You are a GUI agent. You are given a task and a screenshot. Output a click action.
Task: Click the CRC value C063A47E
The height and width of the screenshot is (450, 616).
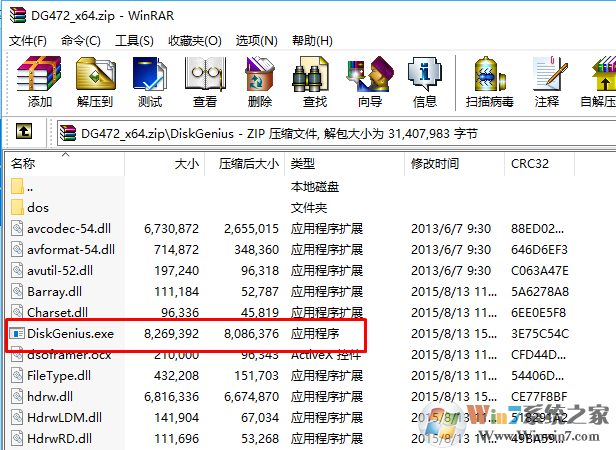[x=540, y=270]
